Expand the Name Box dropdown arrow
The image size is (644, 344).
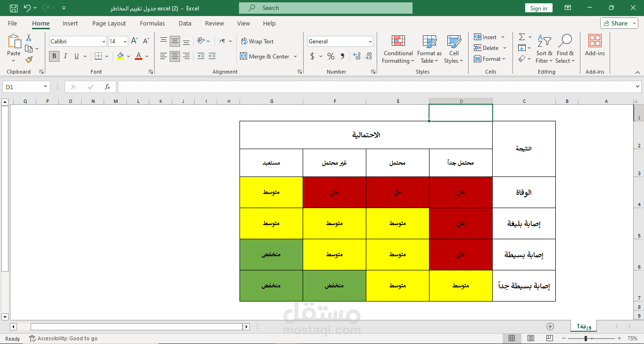[x=46, y=87]
